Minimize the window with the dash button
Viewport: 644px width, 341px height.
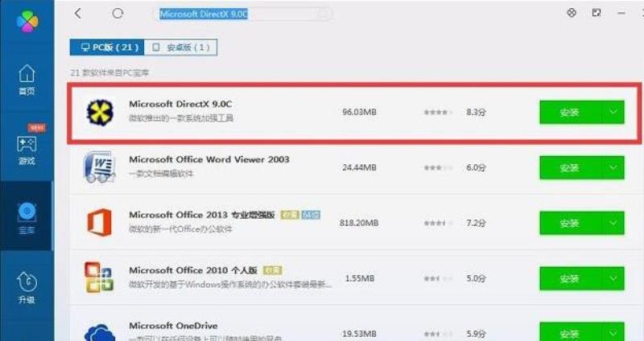(x=621, y=13)
